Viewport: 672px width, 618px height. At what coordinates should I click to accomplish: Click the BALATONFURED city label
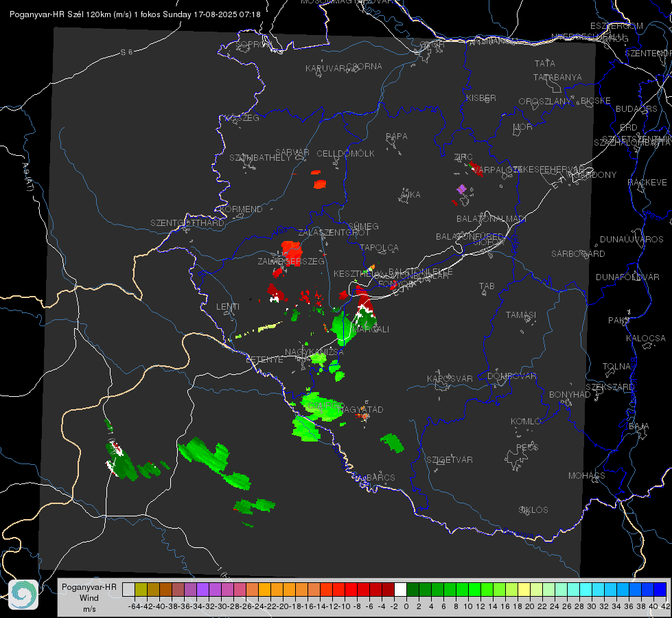pyautogui.click(x=470, y=237)
